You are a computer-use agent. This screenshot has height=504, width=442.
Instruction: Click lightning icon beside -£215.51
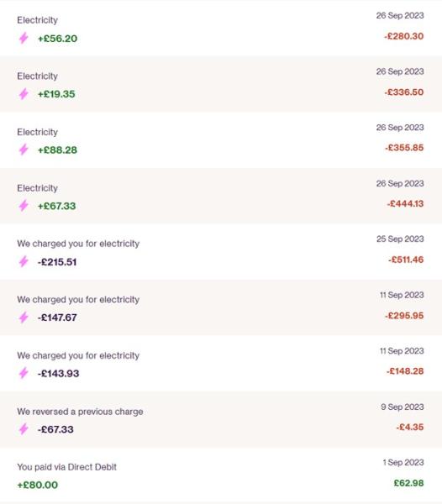(x=24, y=261)
